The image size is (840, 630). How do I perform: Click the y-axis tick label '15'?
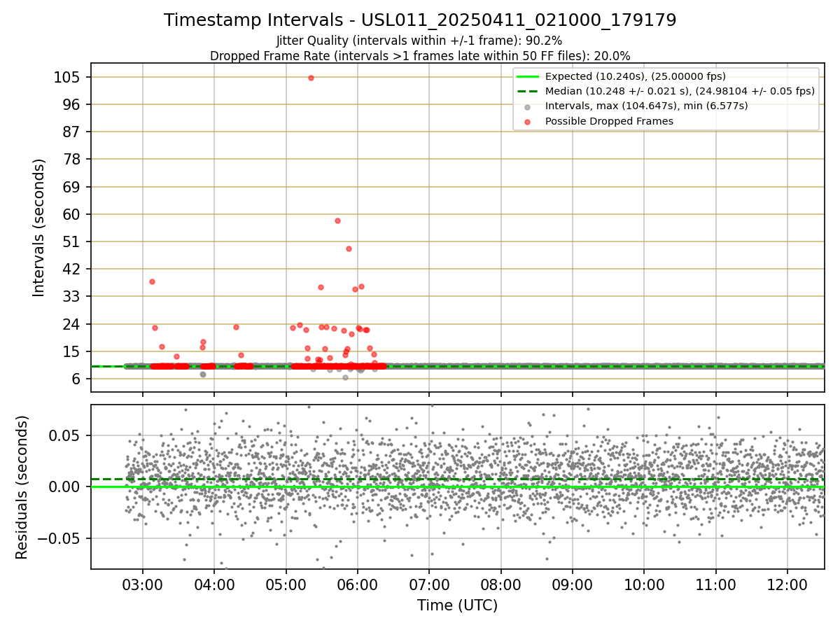(72, 351)
